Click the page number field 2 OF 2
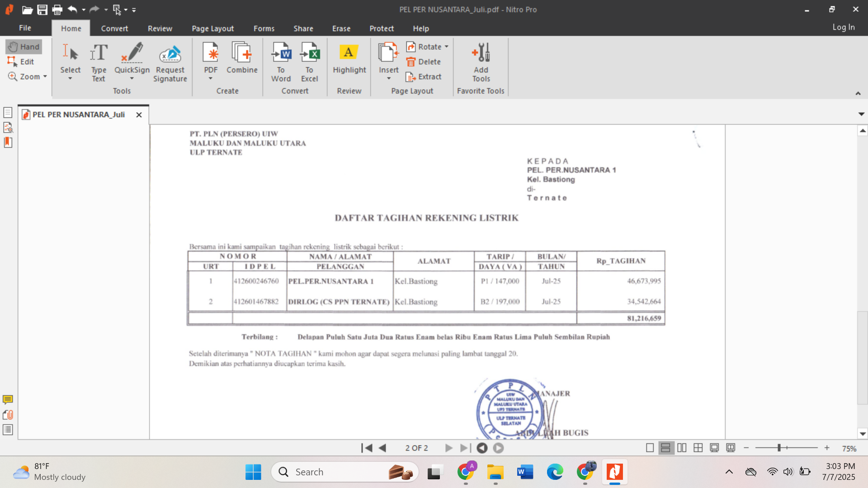The width and height of the screenshot is (868, 488). pyautogui.click(x=416, y=448)
